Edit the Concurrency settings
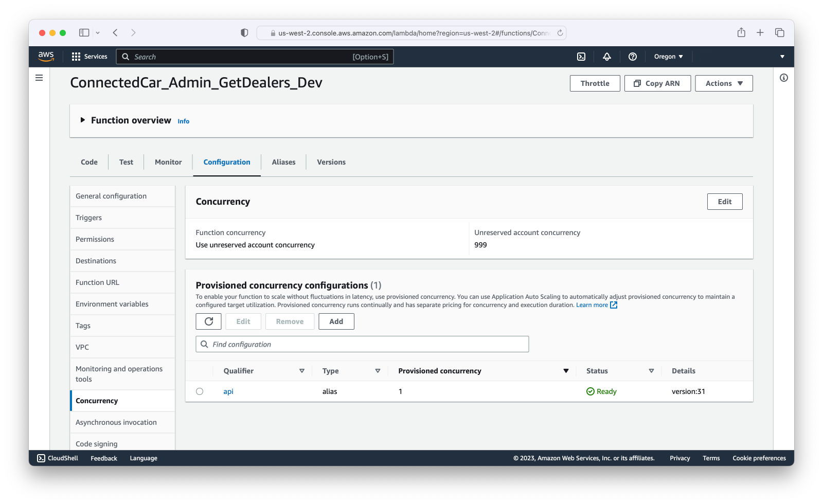 [725, 202]
